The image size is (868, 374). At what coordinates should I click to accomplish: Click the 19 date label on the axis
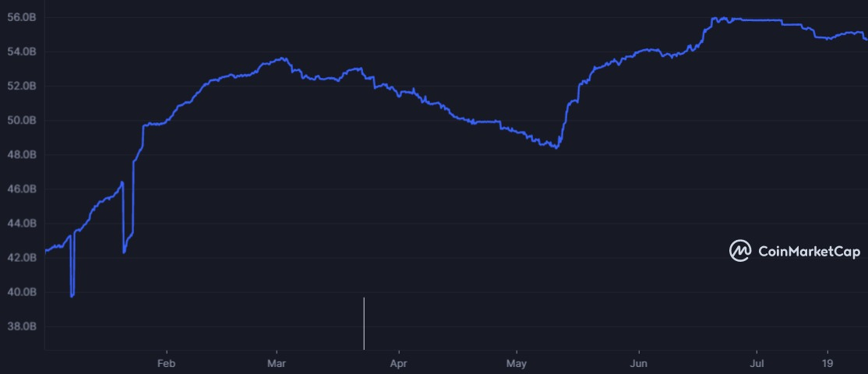point(827,364)
